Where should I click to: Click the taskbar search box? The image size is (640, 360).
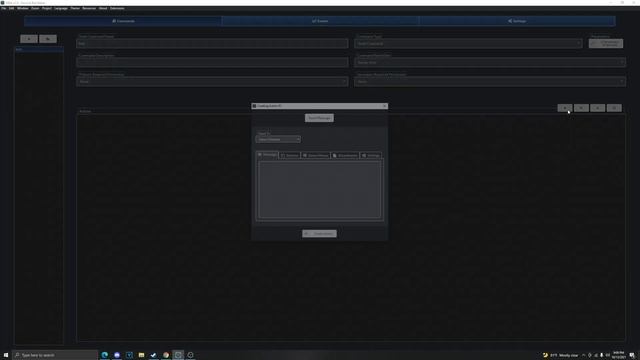56,355
